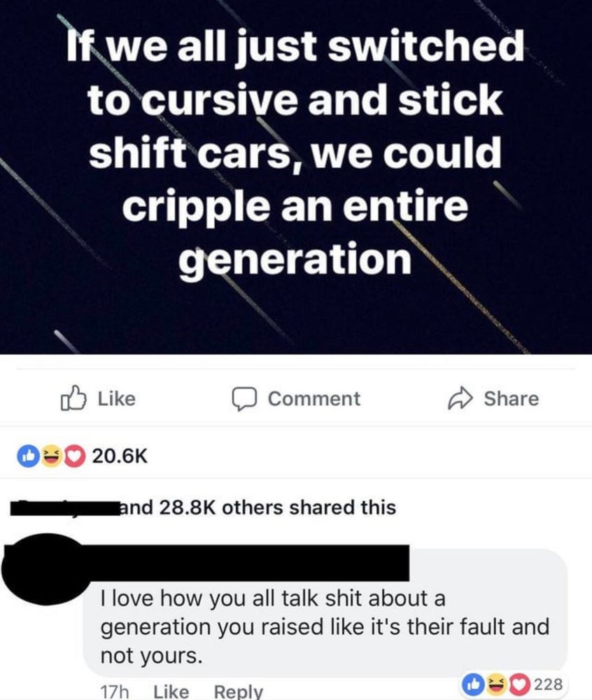Click the 17h timestamp on the comment
592x700 pixels.
coord(115,692)
